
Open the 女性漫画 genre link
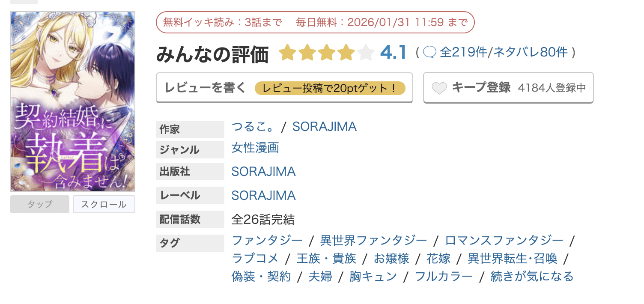255,148
